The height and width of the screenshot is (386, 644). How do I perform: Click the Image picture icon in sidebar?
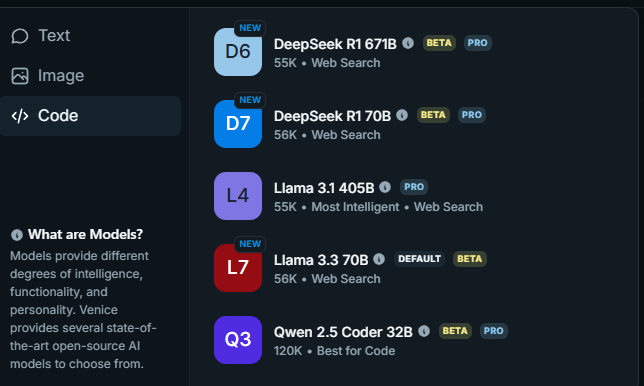[x=20, y=76]
